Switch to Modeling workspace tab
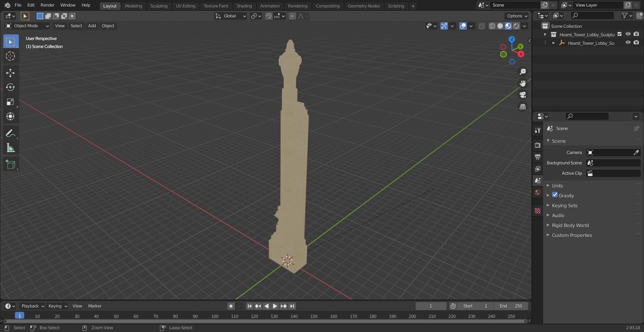The width and height of the screenshot is (644, 332). 133,6
